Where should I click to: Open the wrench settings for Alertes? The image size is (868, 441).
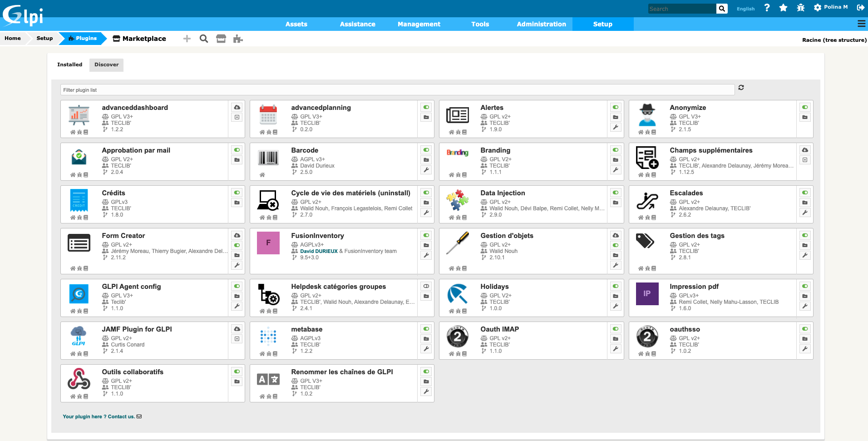click(x=616, y=127)
